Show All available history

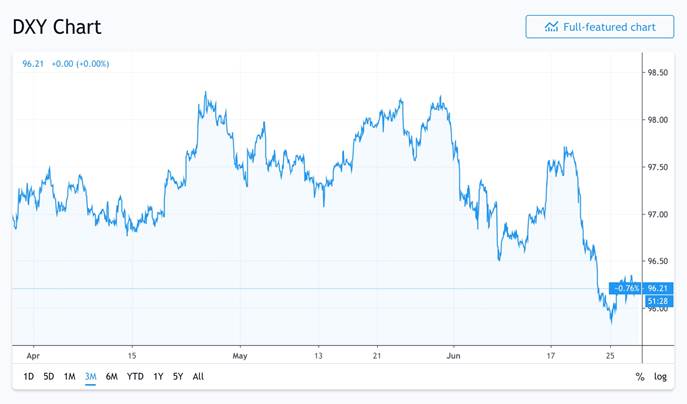[198, 377]
